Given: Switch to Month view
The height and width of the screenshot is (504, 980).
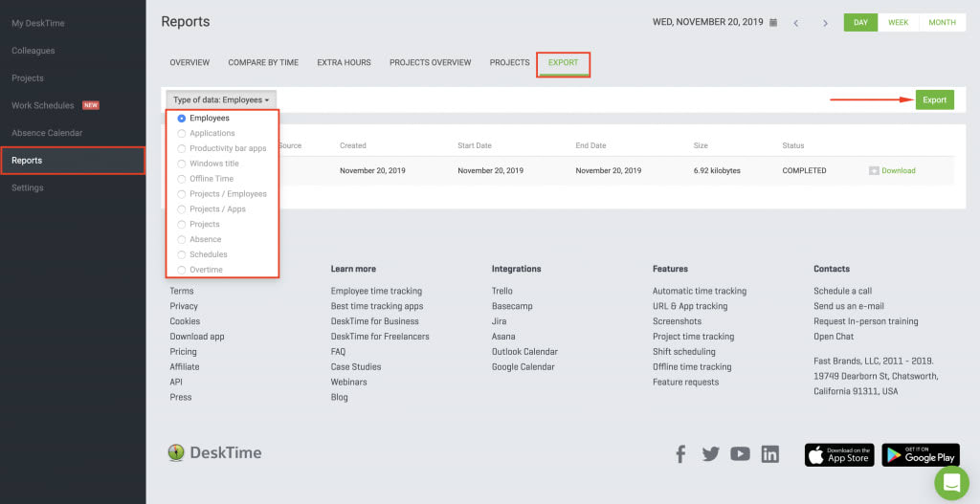Looking at the screenshot, I should click(x=942, y=23).
